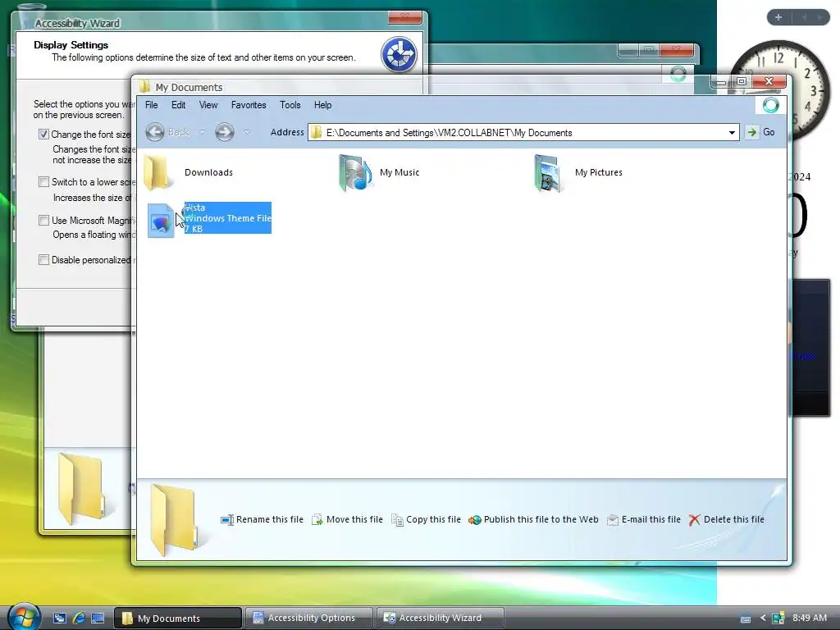Click the plus button on the sidebar gadget bar
Image resolution: width=840 pixels, height=630 pixels.
coord(778,17)
